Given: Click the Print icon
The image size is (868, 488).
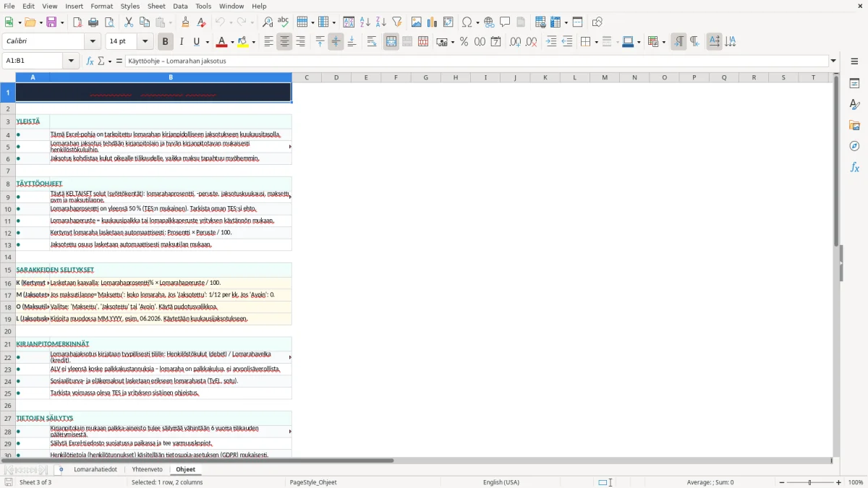Looking at the screenshot, I should (x=93, y=22).
